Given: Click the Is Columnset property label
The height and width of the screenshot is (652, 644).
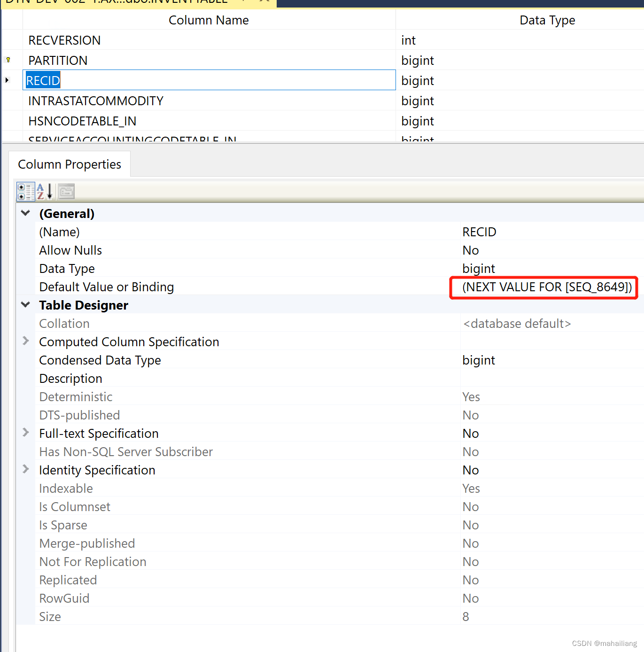Looking at the screenshot, I should (75, 507).
